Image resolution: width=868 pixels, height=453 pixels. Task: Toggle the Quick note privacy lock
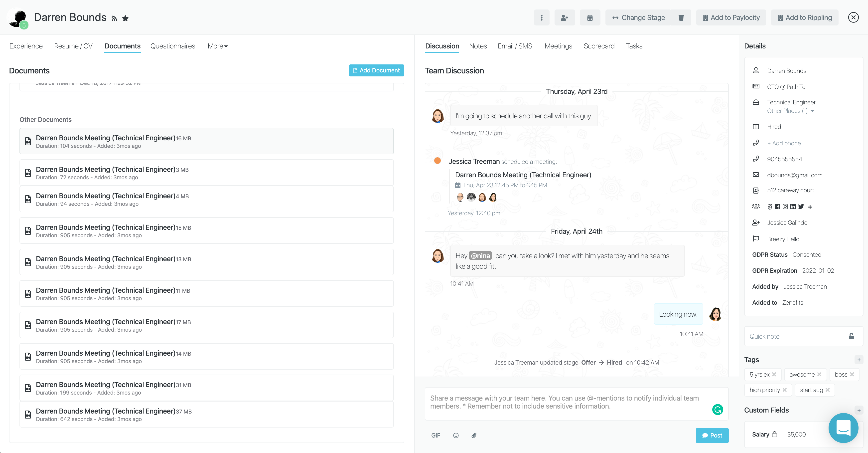pos(851,336)
